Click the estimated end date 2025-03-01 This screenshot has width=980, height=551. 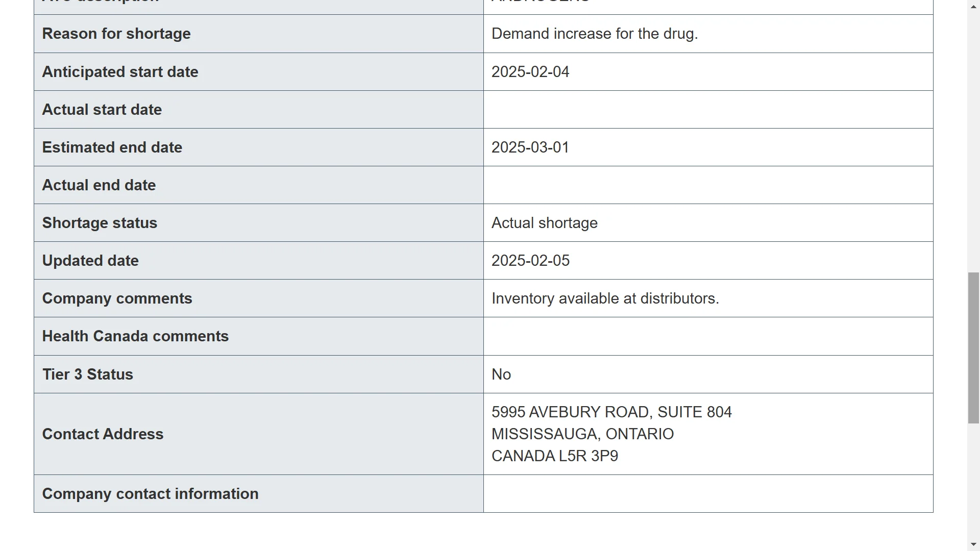[530, 147]
